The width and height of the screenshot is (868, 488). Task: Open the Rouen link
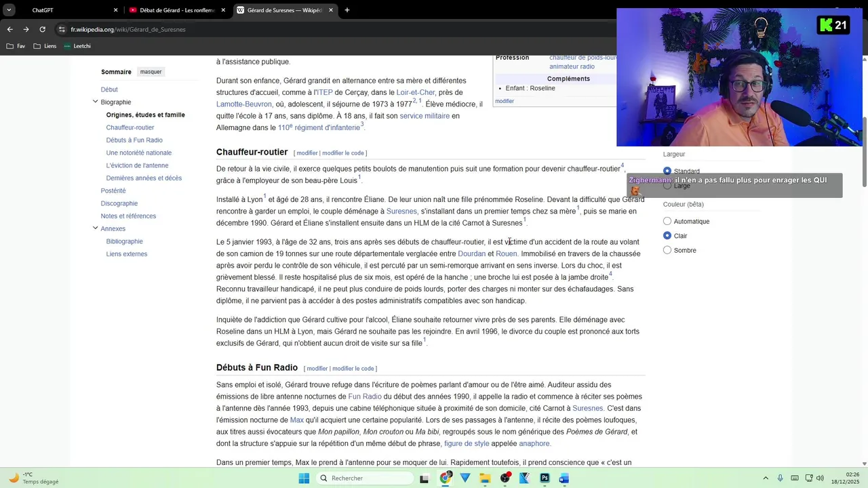506,253
